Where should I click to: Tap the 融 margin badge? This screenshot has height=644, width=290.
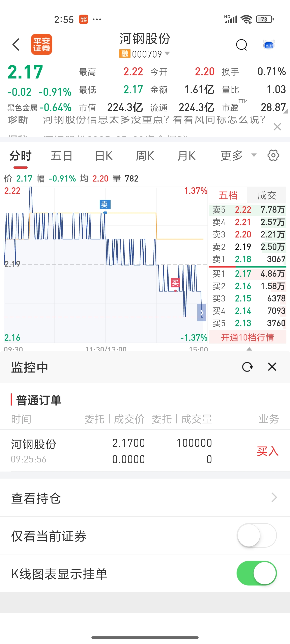point(125,54)
